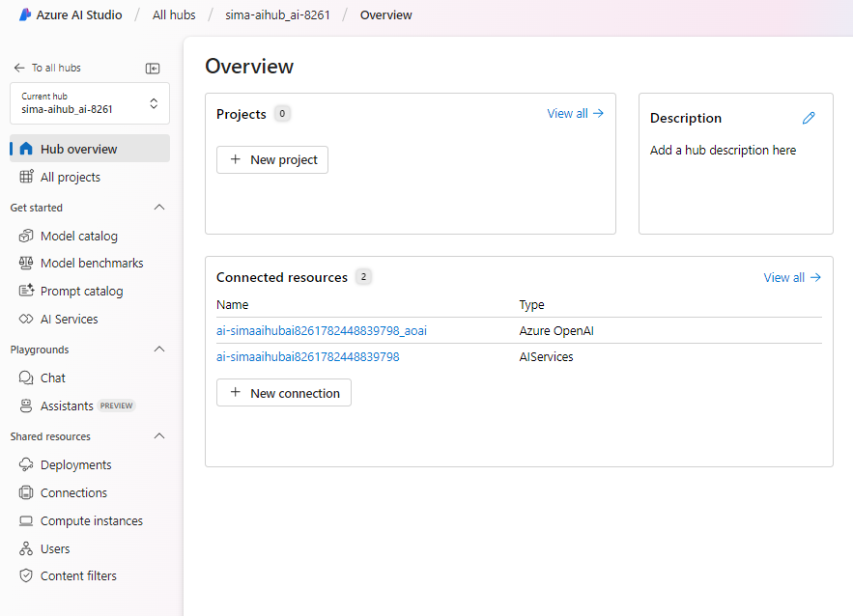Click the AIServices type cell

pos(546,356)
